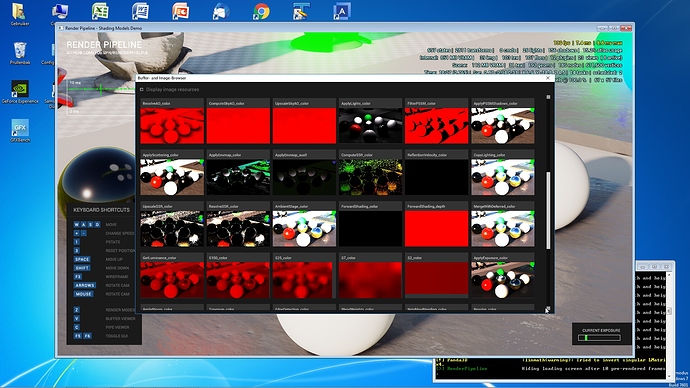The height and width of the screenshot is (388, 690).
Task: Open the ApplyLights_color buffer thumbnail
Action: click(x=370, y=126)
